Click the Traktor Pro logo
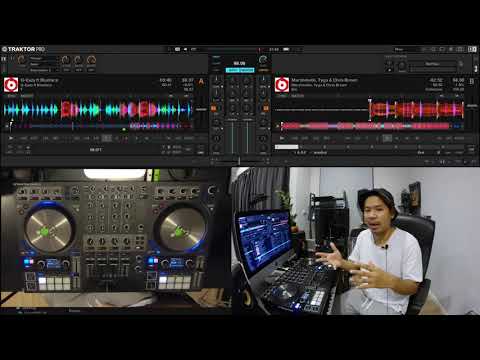 click(x=23, y=49)
